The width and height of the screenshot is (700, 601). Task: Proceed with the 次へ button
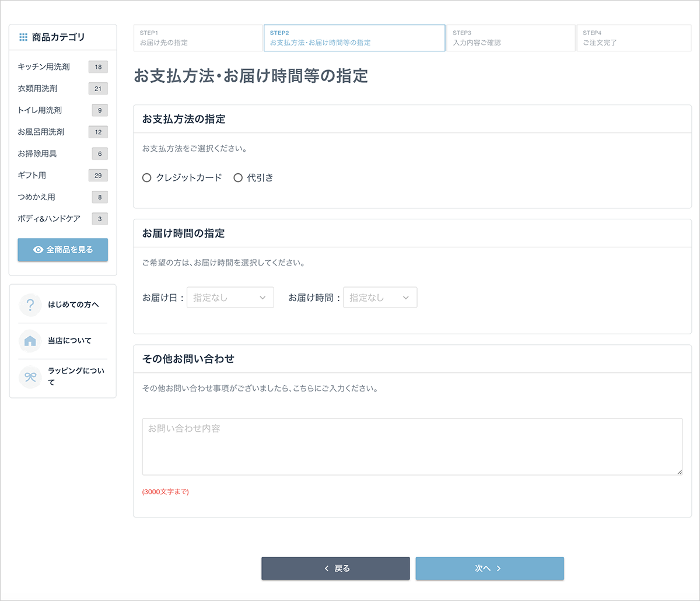click(x=490, y=568)
